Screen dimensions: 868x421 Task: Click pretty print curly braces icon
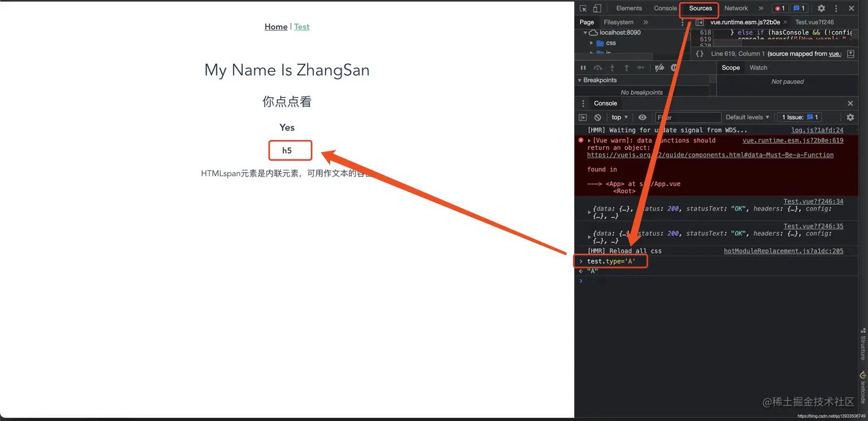[699, 53]
